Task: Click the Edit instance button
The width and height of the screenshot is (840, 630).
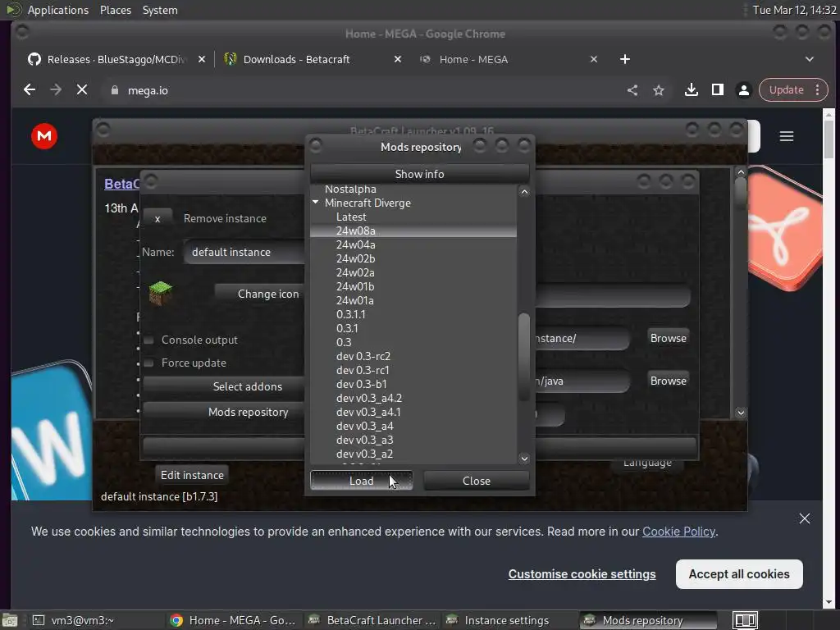Action: (192, 475)
